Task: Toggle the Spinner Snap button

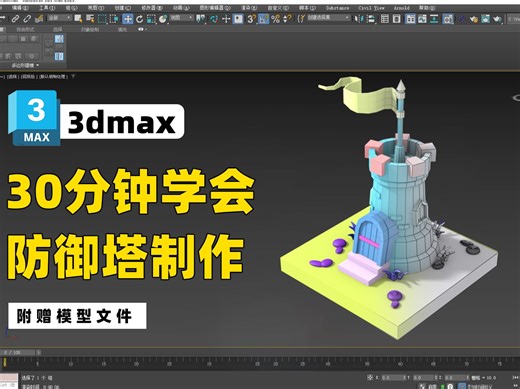Action: 287,19
